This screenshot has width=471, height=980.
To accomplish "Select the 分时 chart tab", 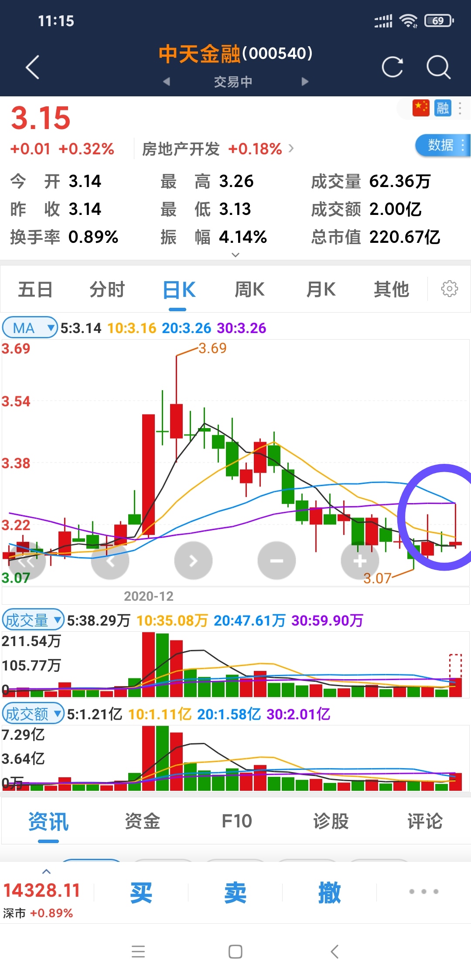I will pos(107,289).
